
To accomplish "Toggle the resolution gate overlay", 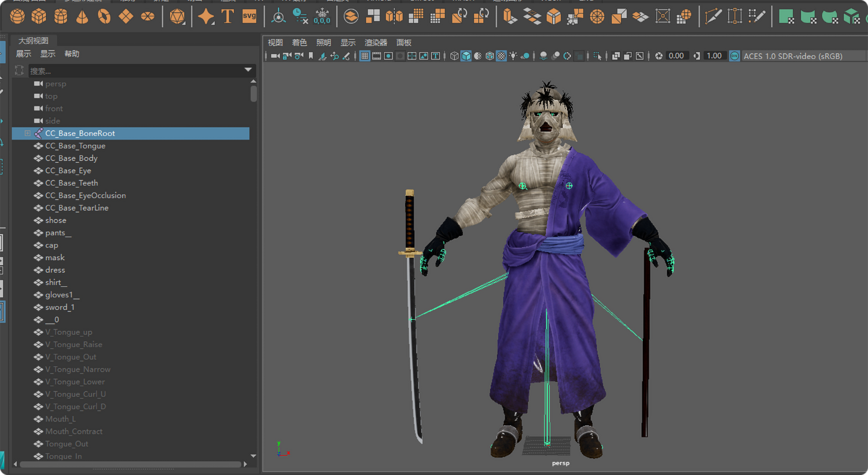I will coord(388,56).
